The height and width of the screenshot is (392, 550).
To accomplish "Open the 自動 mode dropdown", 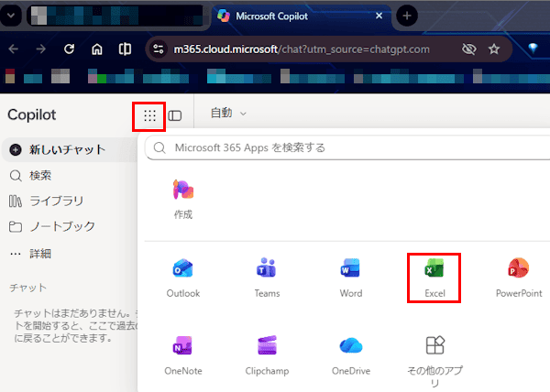I will pyautogui.click(x=228, y=114).
